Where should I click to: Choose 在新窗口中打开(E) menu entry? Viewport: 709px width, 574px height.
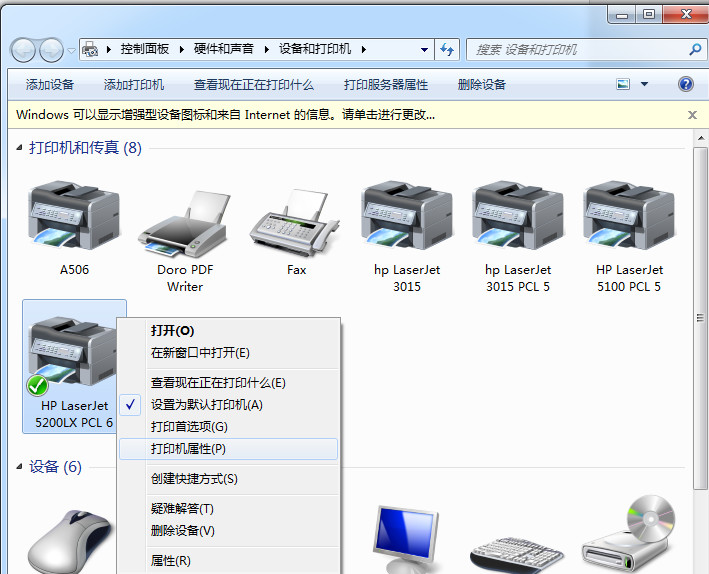click(x=228, y=353)
